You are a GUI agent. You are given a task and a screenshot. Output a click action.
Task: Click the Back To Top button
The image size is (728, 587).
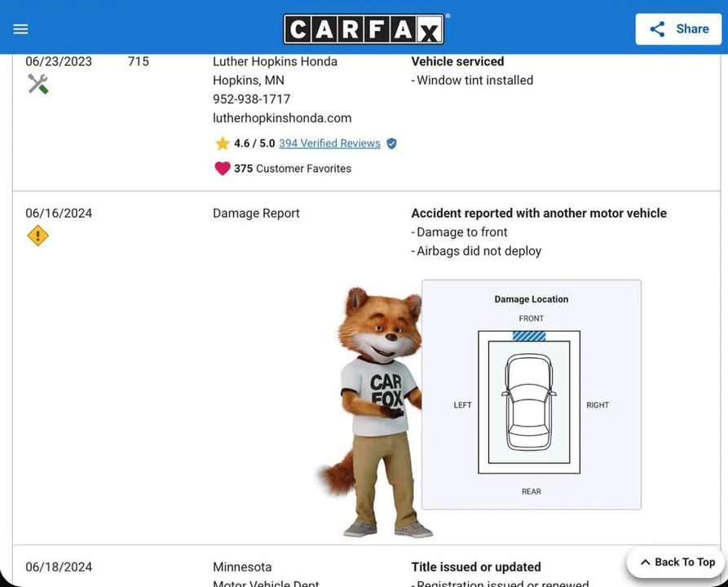677,562
